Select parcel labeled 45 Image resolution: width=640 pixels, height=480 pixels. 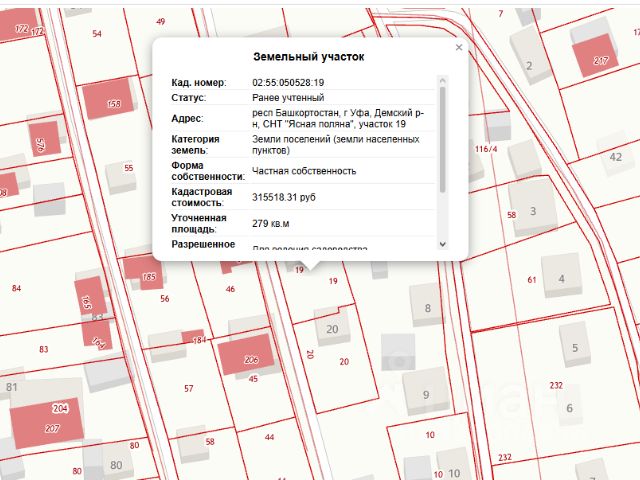click(x=253, y=379)
